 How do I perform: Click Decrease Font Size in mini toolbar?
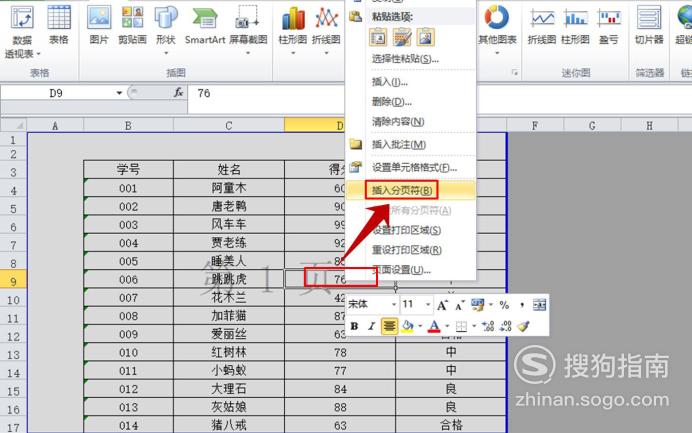(x=459, y=305)
